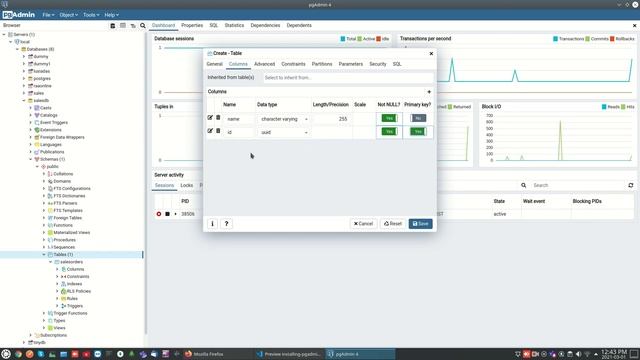Open dialog help with the question mark button
The width and height of the screenshot is (640, 360).
[227, 224]
